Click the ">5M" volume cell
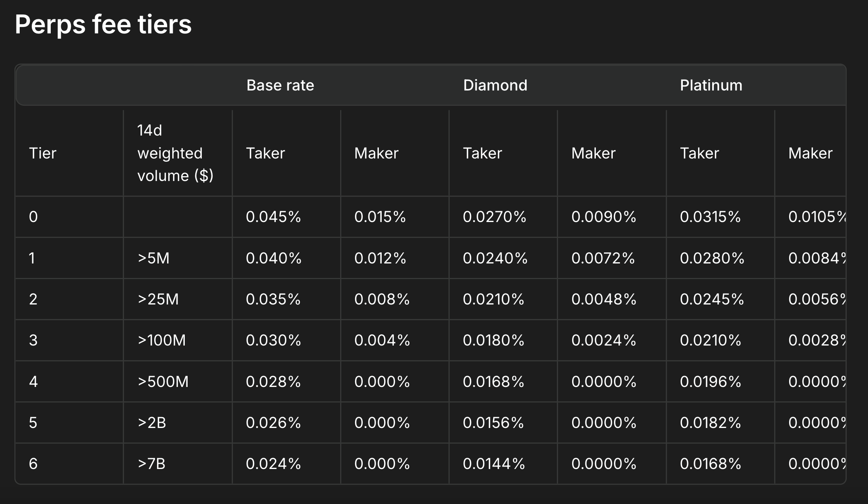 (x=153, y=258)
